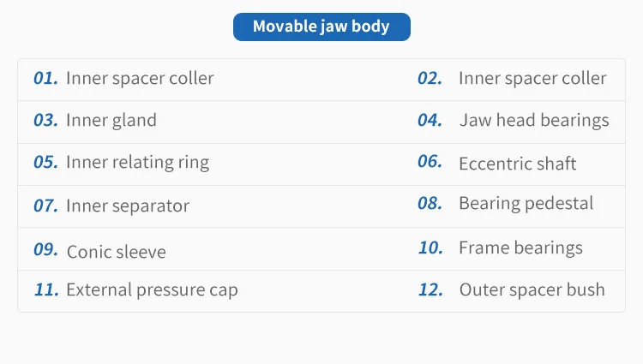
Task: Select External pressure cap entry
Action: (152, 289)
